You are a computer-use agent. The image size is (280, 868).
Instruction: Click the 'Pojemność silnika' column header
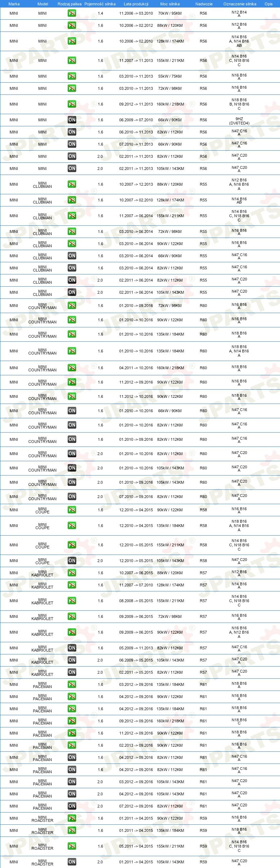(x=100, y=4)
